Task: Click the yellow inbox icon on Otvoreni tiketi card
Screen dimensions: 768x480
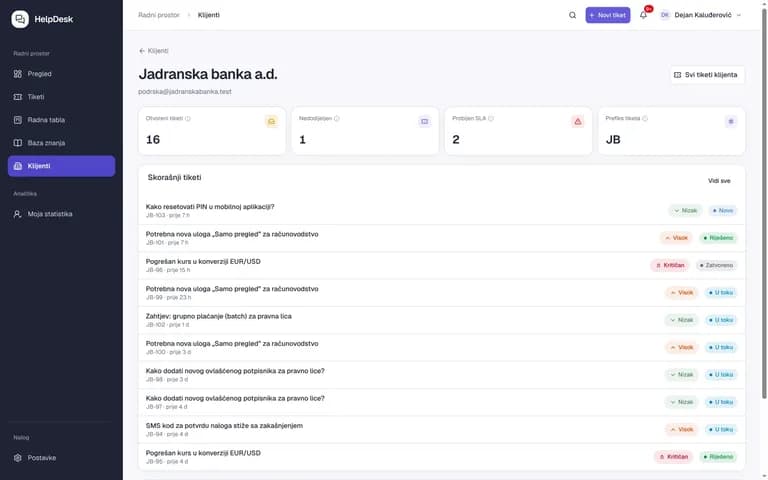Action: click(x=271, y=121)
